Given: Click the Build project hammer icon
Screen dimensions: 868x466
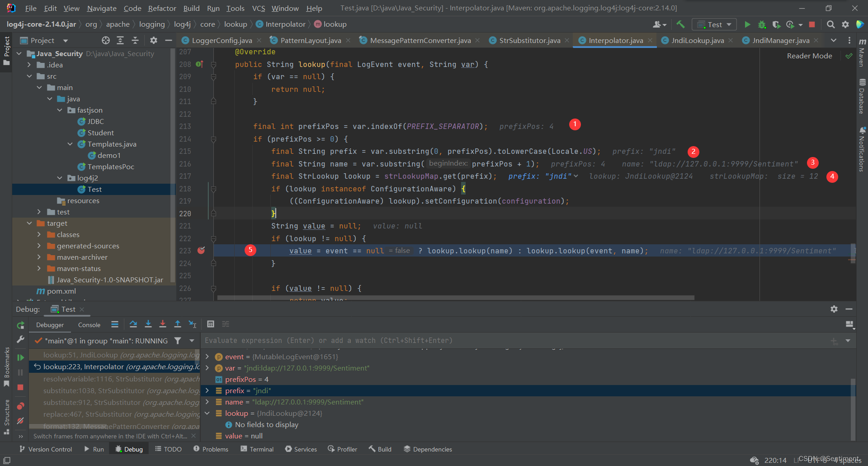Looking at the screenshot, I should point(680,24).
